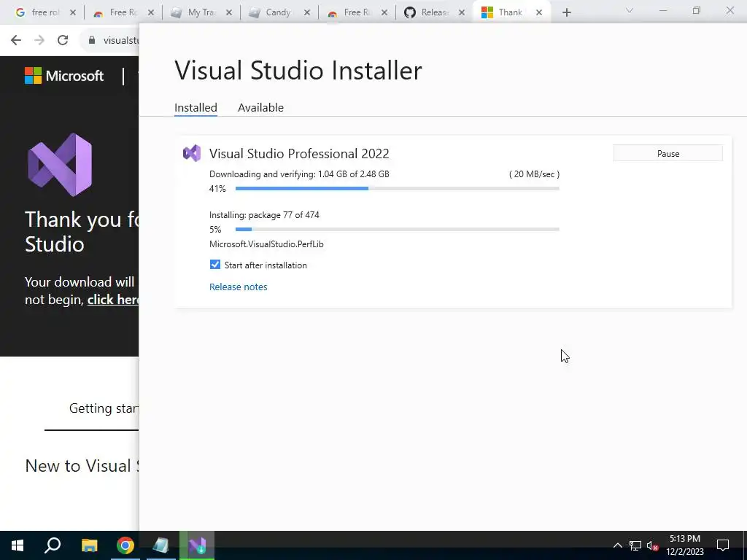
Task: Close the Thank you Microsoft tab
Action: [x=539, y=13]
